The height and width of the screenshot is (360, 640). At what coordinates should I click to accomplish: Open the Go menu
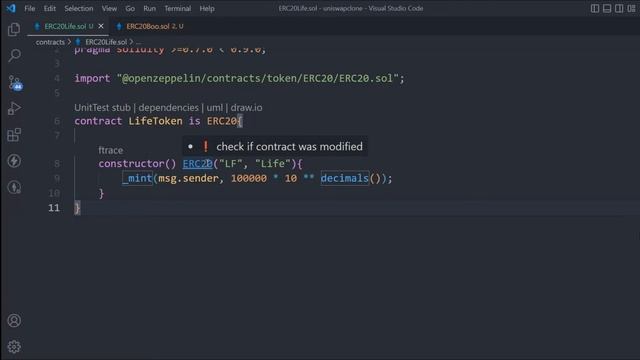(130, 8)
